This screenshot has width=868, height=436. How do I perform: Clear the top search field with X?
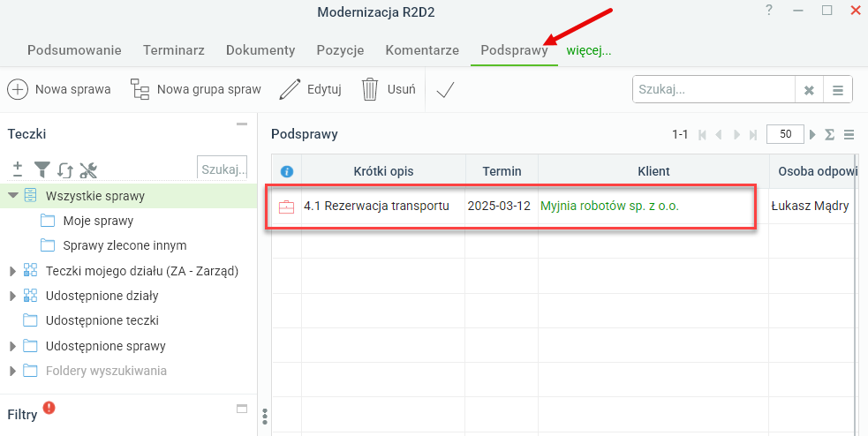click(809, 90)
